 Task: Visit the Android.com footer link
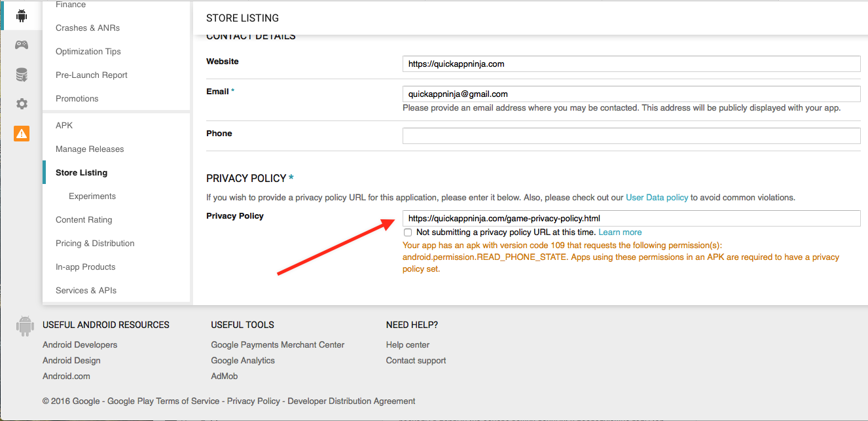point(66,376)
